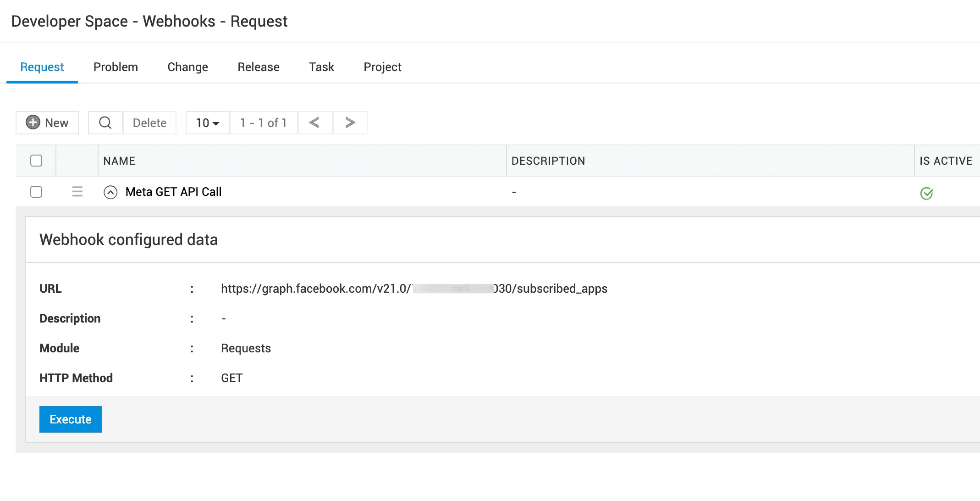Select the Meta GET API Call row checkbox
The image size is (980, 501).
coord(36,192)
